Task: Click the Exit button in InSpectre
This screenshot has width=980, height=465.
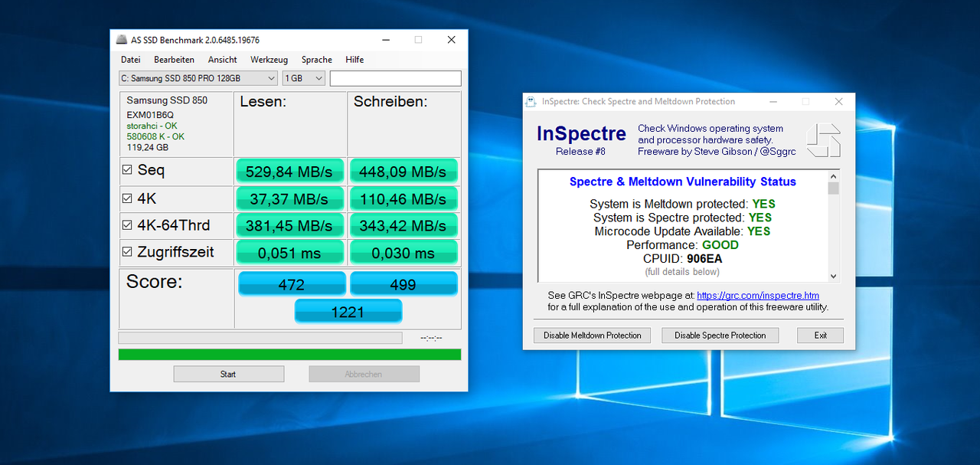Action: pos(820,336)
